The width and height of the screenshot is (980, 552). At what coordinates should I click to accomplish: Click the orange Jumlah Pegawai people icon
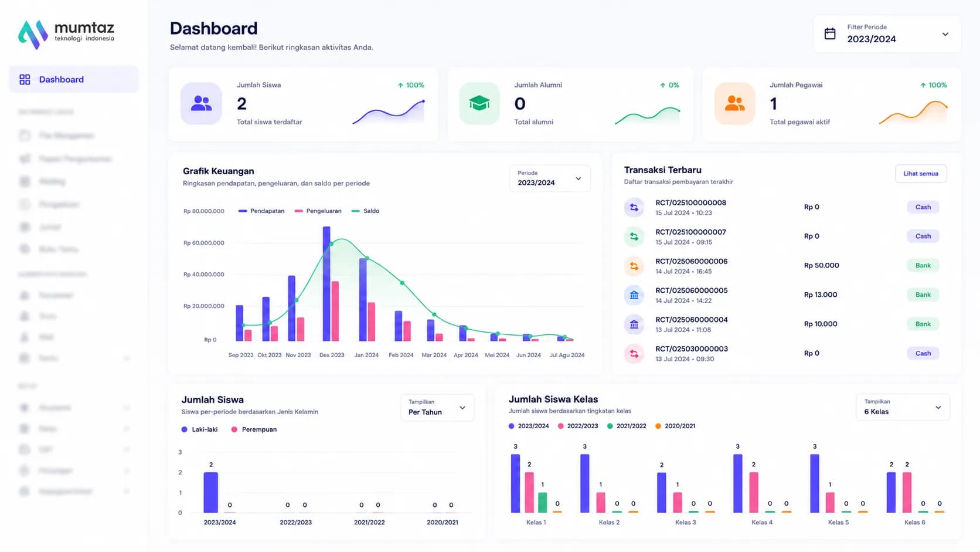pos(734,103)
